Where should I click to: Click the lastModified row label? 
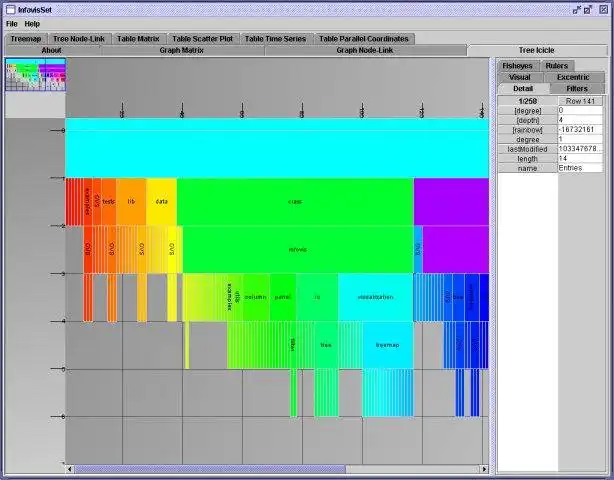click(527, 149)
